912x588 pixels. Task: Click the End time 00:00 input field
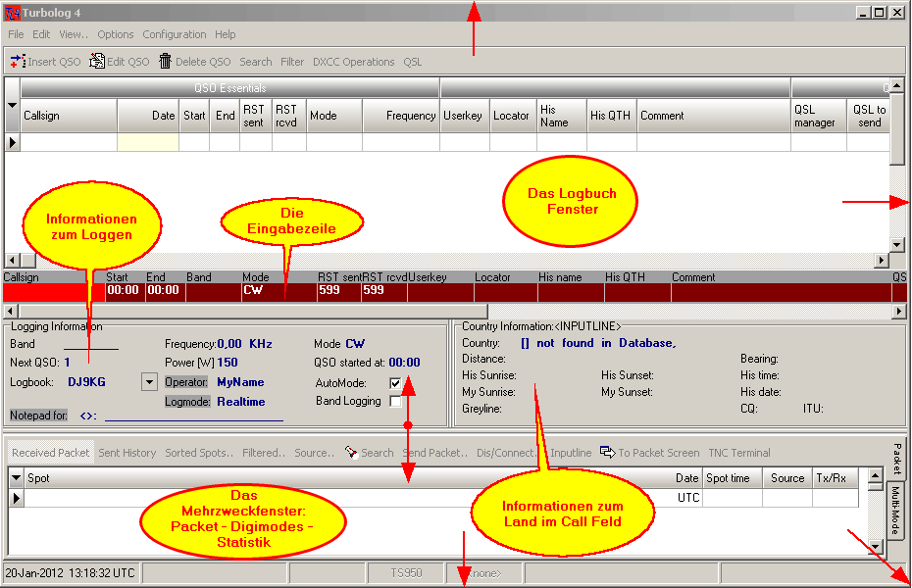[165, 292]
